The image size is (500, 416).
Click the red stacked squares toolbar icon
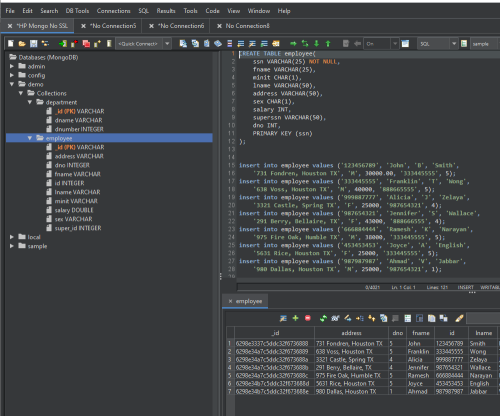coord(86,44)
